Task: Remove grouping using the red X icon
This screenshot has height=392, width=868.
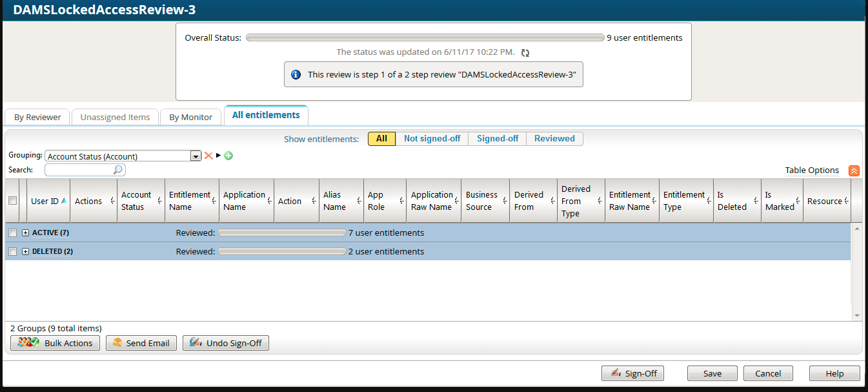Action: point(208,156)
